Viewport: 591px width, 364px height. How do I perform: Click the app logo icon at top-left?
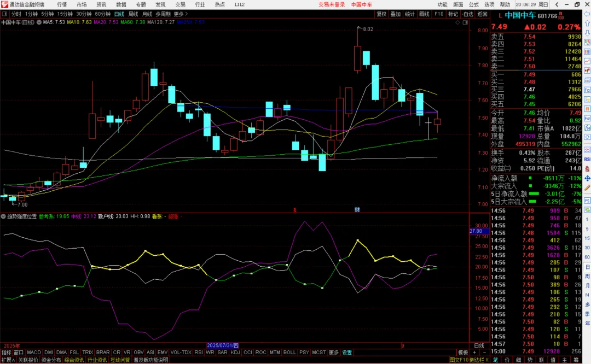(x=4, y=4)
